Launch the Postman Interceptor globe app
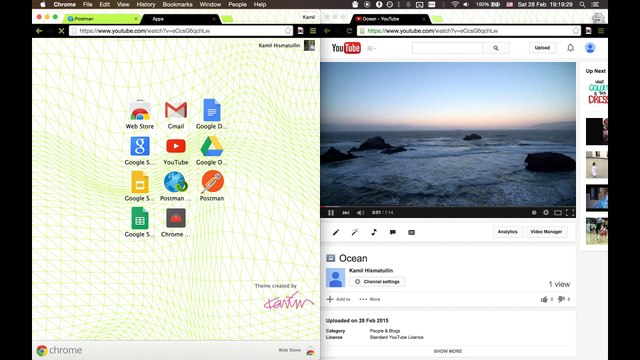This screenshot has width=640, height=360. pyautogui.click(x=176, y=182)
